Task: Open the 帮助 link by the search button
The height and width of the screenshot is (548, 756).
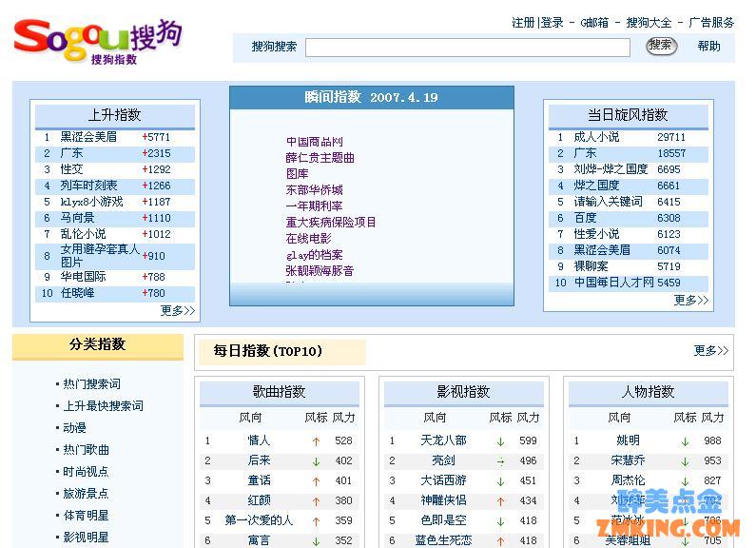Action: [708, 46]
